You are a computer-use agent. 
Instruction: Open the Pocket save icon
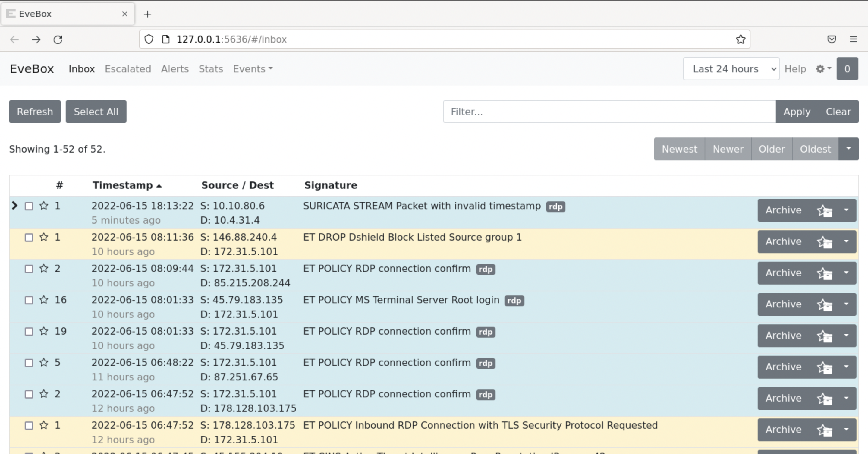pyautogui.click(x=832, y=39)
